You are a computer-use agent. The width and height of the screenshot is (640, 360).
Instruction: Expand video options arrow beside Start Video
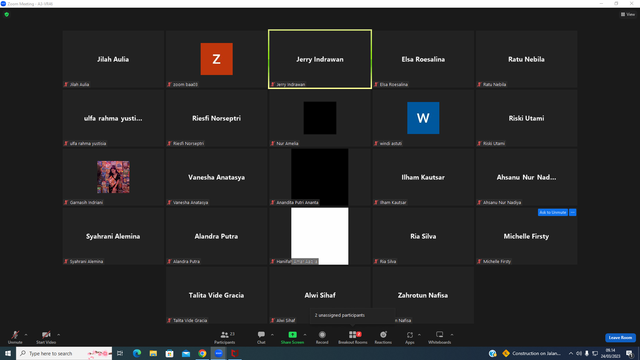click(x=59, y=335)
